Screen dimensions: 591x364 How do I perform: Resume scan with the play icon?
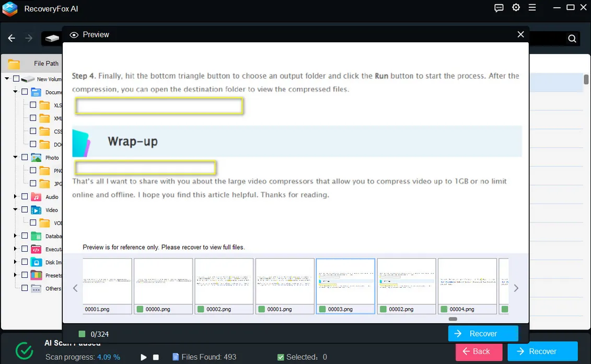click(x=144, y=357)
